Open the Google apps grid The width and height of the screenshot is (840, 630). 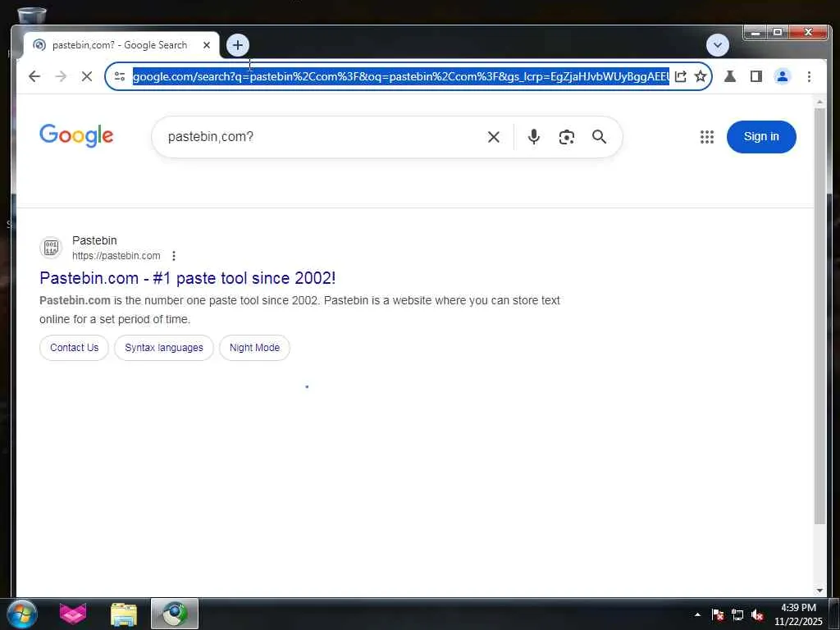tap(706, 137)
